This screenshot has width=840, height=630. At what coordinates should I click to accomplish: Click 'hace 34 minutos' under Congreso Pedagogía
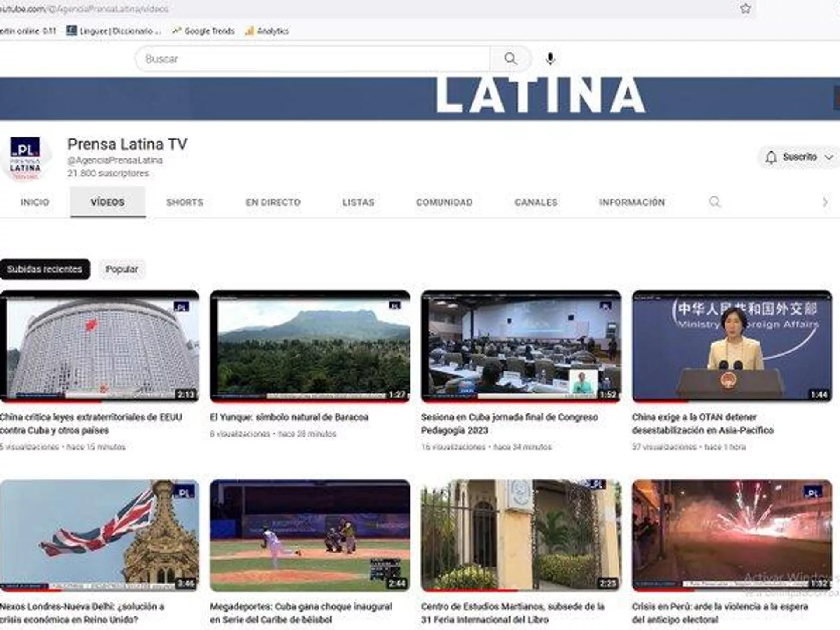(x=522, y=447)
